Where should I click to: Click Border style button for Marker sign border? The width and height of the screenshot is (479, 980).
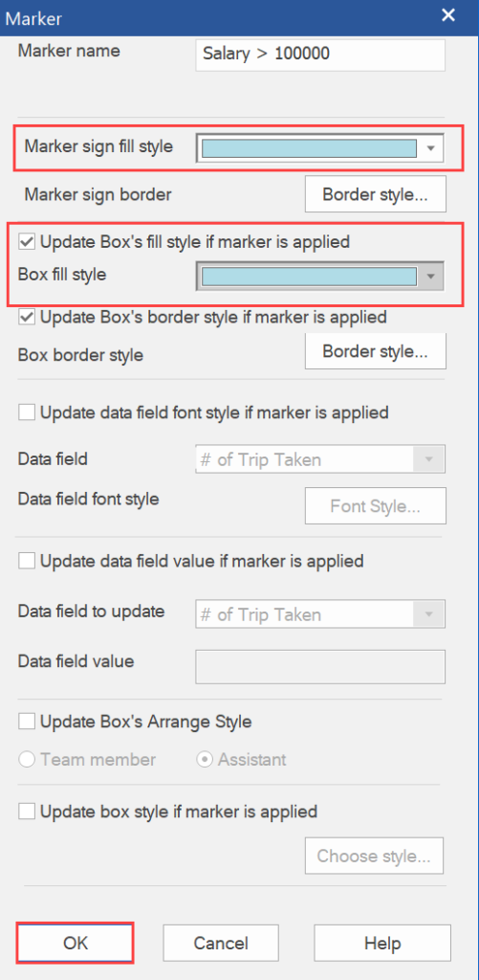tap(376, 194)
